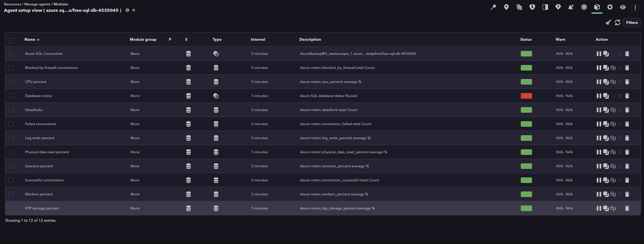Open agent setup gear icon
Screen dimensions: 644x244
pyautogui.click(x=610, y=7)
